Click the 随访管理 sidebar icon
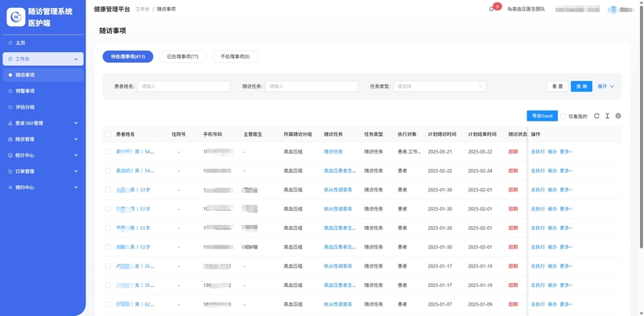Image resolution: width=644 pixels, height=316 pixels. (x=10, y=139)
